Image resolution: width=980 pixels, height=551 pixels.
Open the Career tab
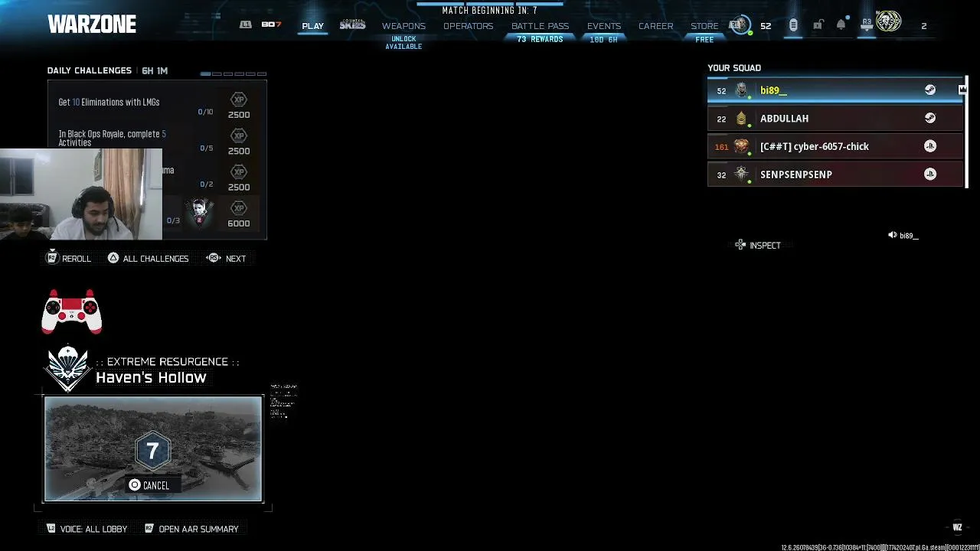[x=655, y=26]
